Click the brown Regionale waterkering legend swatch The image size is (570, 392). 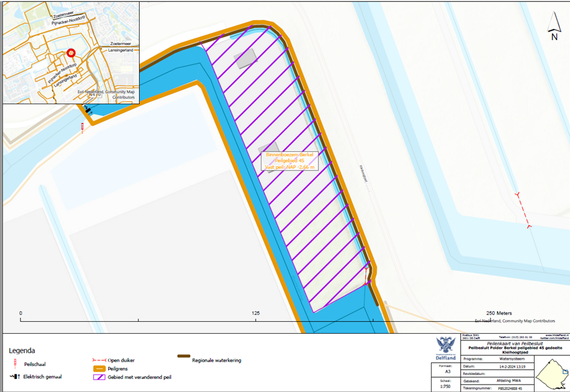[x=183, y=356]
